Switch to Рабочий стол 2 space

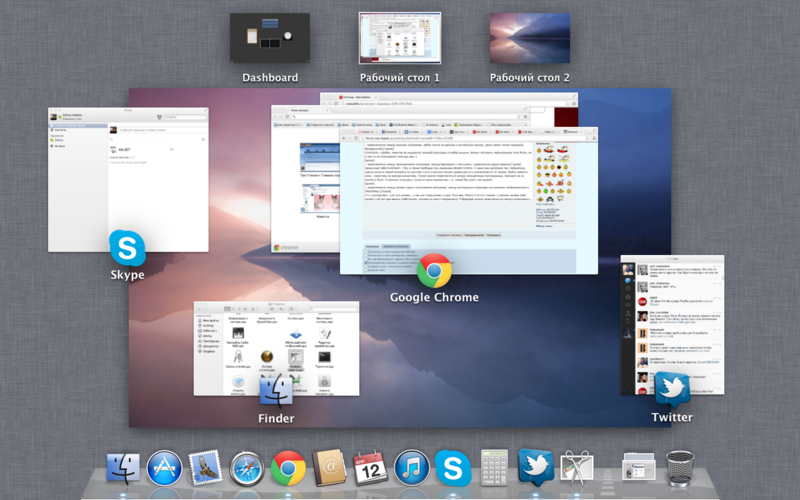pyautogui.click(x=530, y=38)
